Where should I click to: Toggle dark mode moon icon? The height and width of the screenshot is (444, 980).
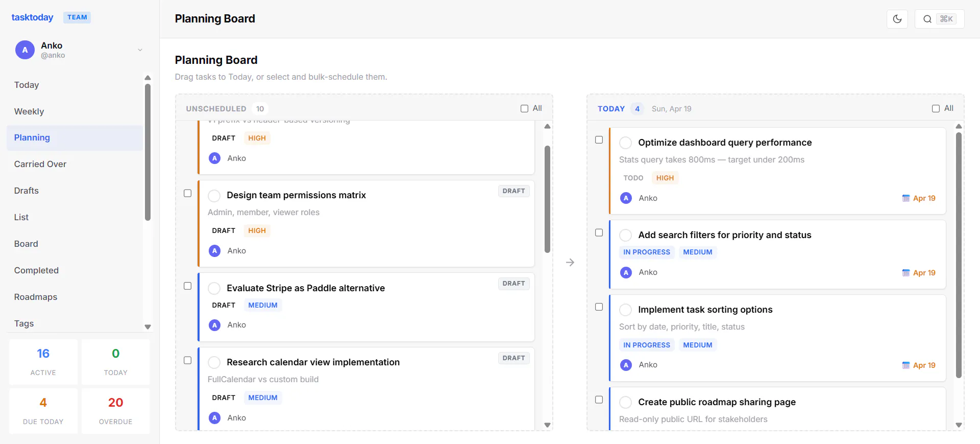pos(897,19)
